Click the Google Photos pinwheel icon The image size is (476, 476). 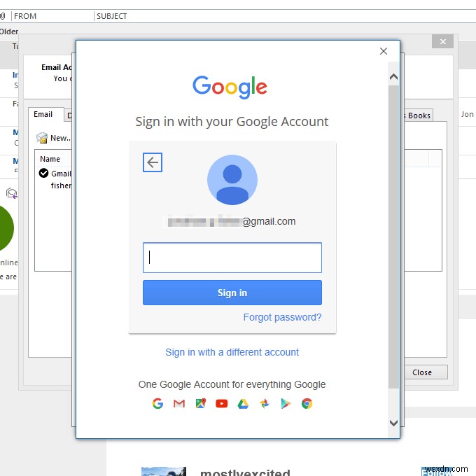pyautogui.click(x=265, y=403)
